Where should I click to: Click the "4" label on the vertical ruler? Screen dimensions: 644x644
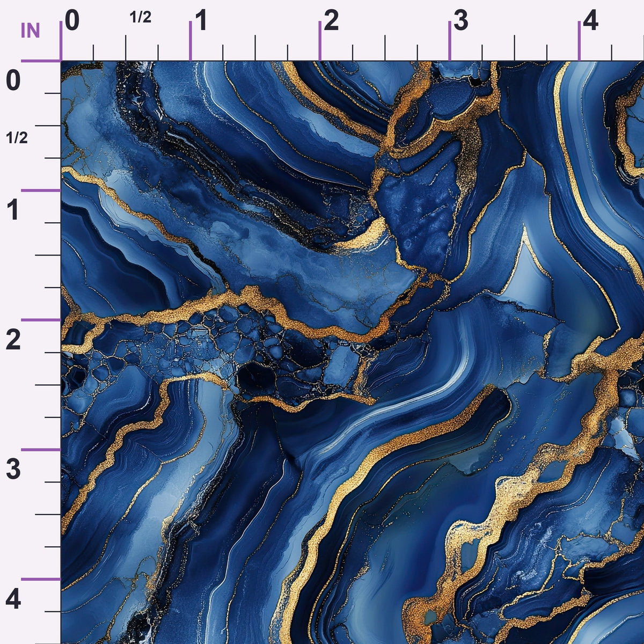coord(13,599)
